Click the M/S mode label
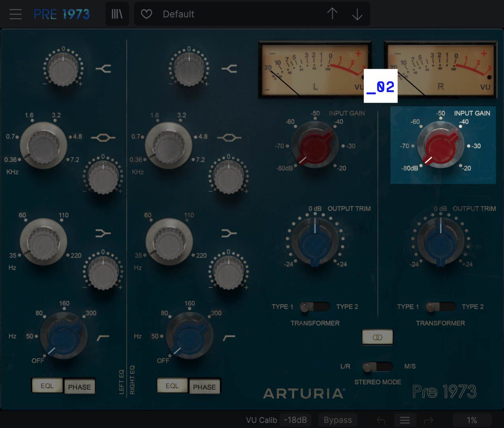 [x=410, y=366]
